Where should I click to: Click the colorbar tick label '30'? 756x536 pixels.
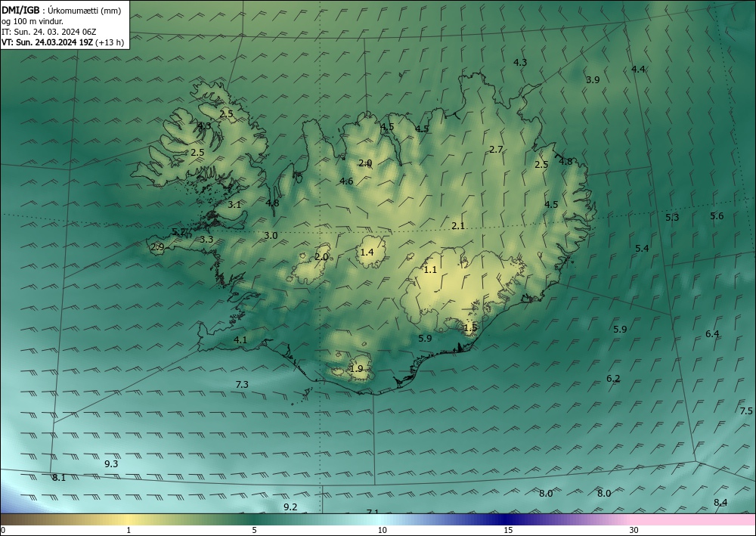point(634,531)
